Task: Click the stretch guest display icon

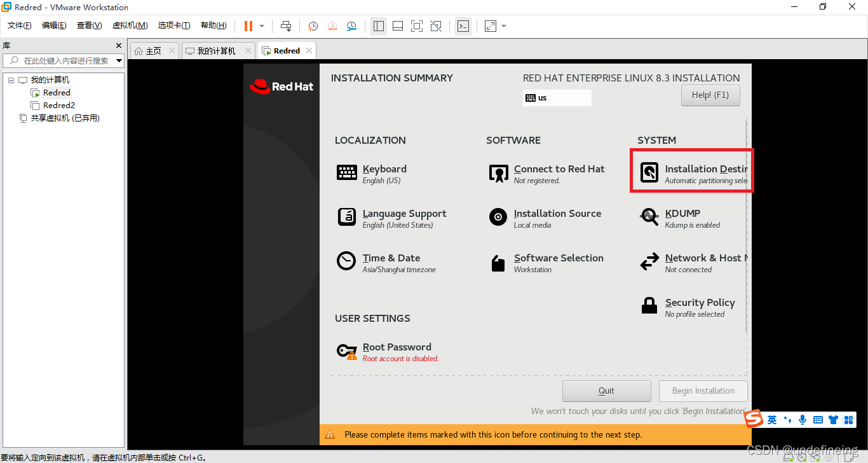Action: [x=490, y=26]
